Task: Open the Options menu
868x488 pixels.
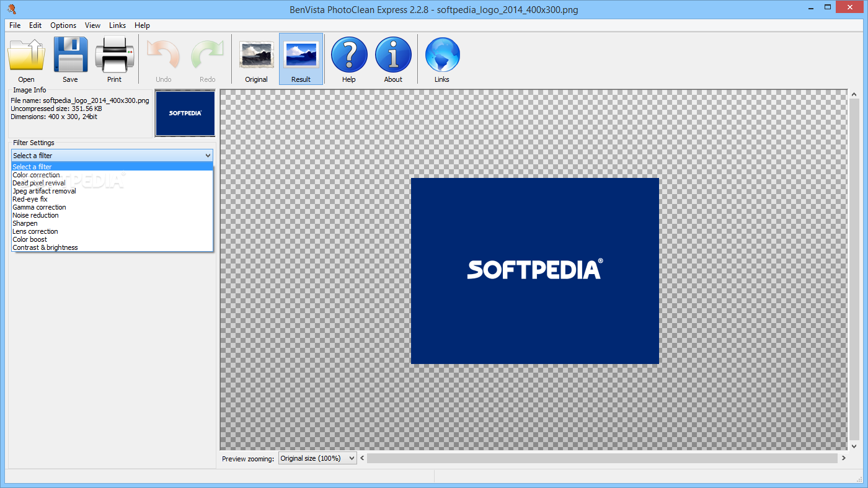Action: pyautogui.click(x=63, y=25)
